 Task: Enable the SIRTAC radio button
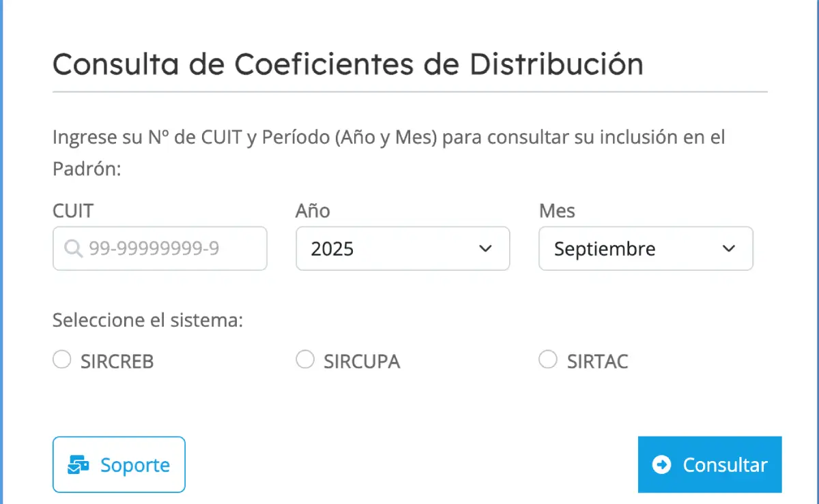pyautogui.click(x=548, y=359)
